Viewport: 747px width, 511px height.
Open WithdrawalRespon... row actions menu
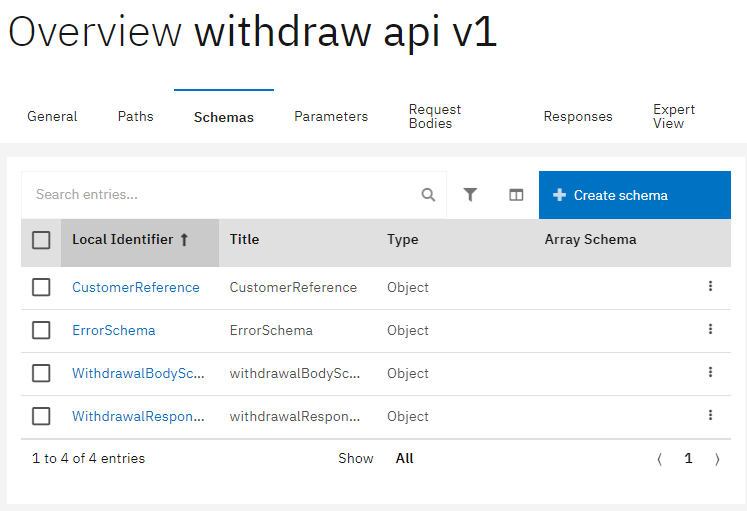(710, 415)
